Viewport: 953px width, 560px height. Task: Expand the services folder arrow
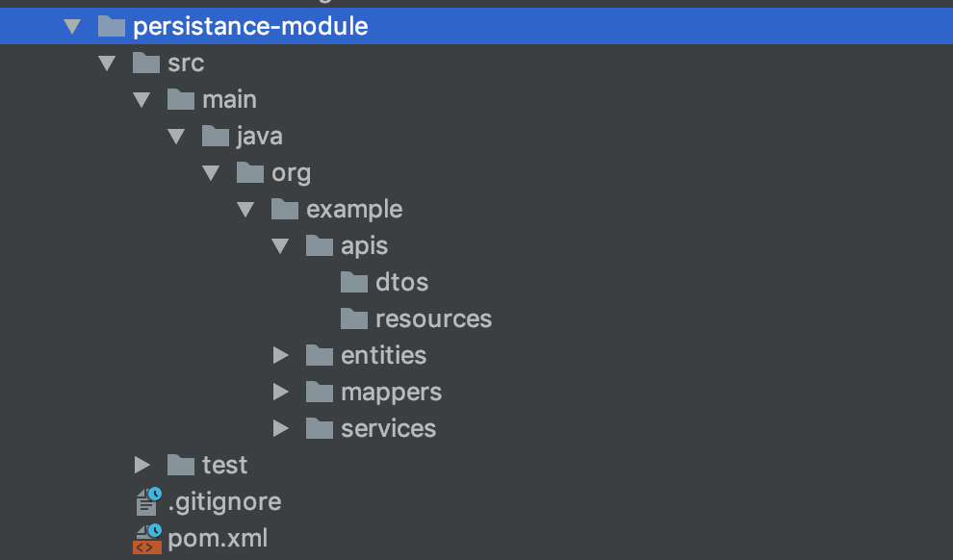click(x=280, y=428)
